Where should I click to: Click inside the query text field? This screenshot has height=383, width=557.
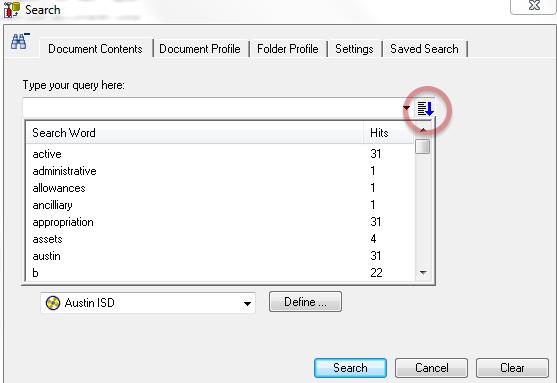point(212,107)
